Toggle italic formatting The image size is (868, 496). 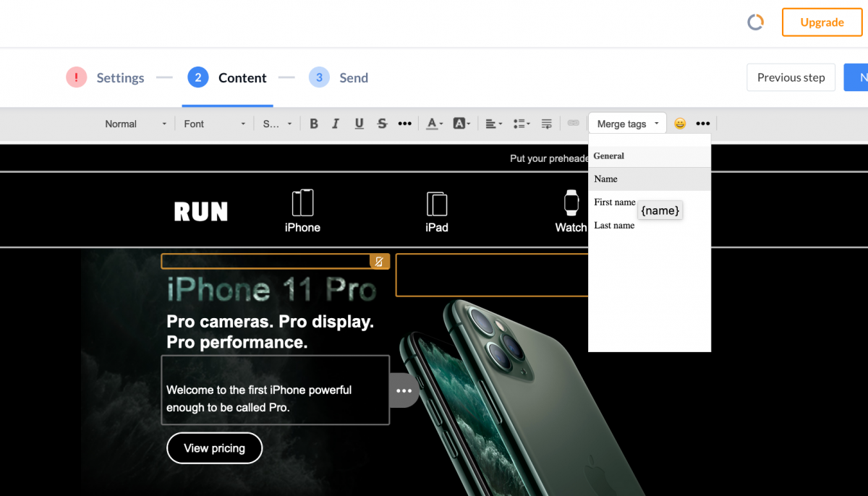(x=336, y=124)
